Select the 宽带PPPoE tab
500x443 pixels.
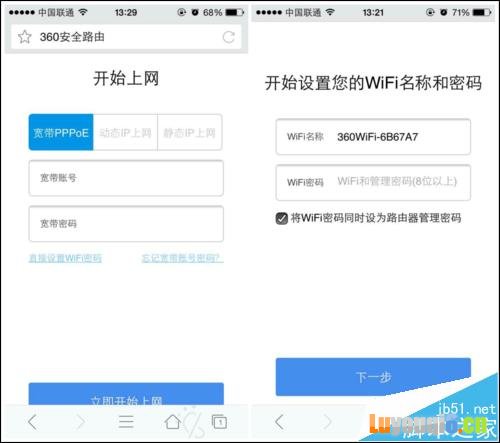click(x=61, y=133)
